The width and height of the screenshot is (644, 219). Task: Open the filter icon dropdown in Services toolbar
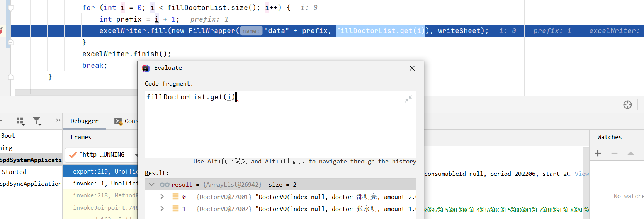37,121
